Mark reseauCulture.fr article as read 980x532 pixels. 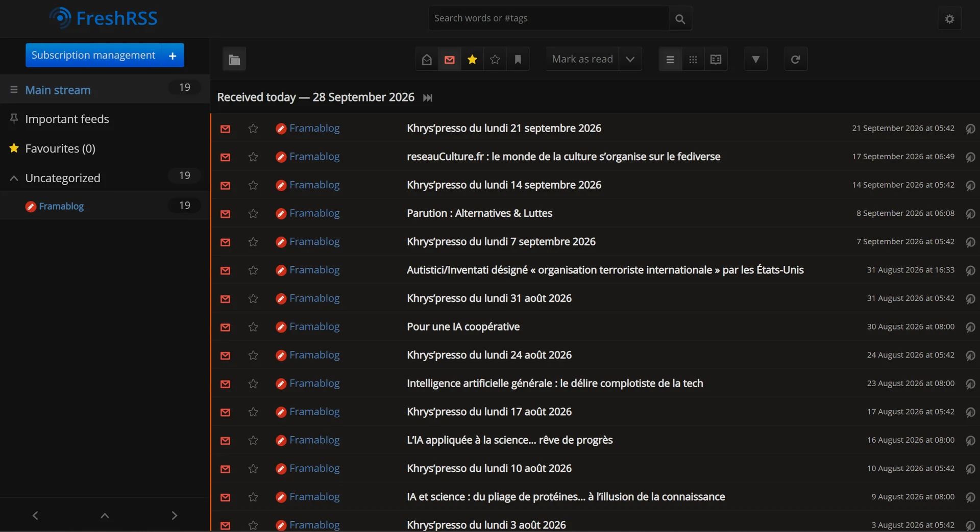pyautogui.click(x=225, y=157)
